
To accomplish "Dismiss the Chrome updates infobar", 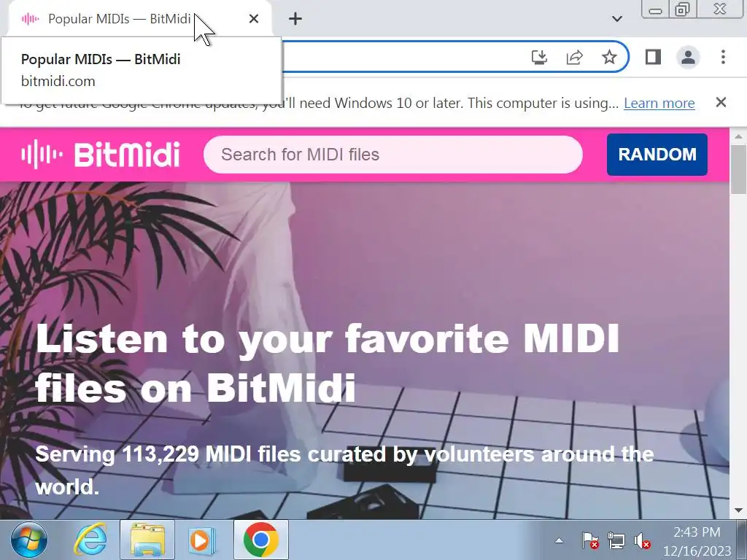I will pos(721,102).
